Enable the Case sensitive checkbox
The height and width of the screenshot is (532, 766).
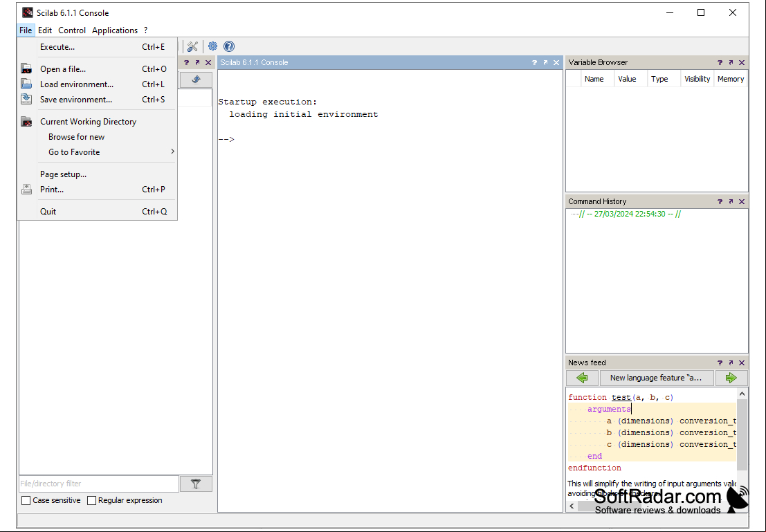[x=26, y=500]
